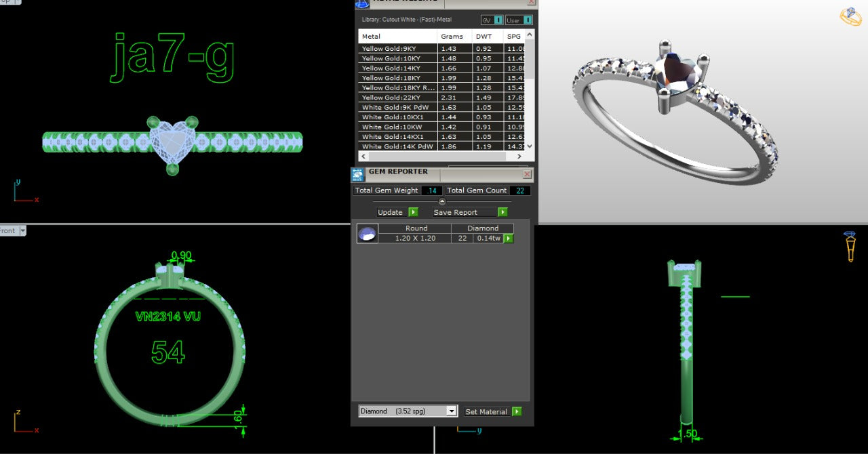This screenshot has height=454, width=868.
Task: Click the 0.90 dimension label
Action: (x=181, y=255)
